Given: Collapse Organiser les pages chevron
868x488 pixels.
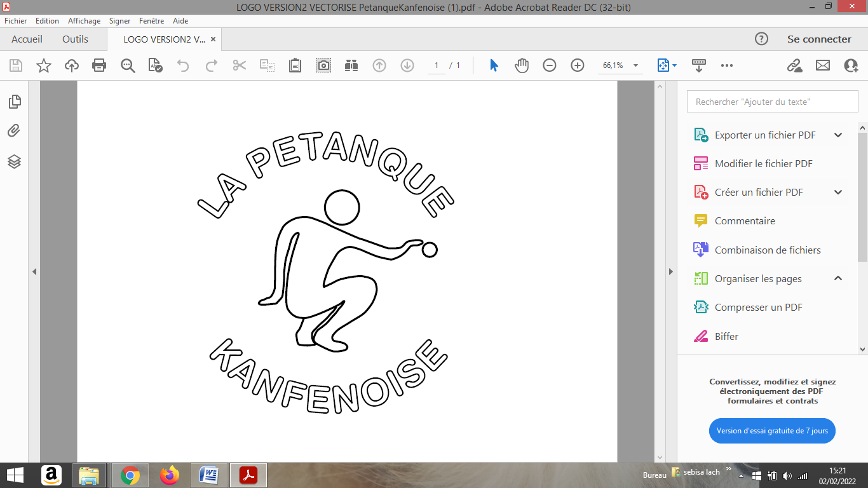Looking at the screenshot, I should [838, 278].
